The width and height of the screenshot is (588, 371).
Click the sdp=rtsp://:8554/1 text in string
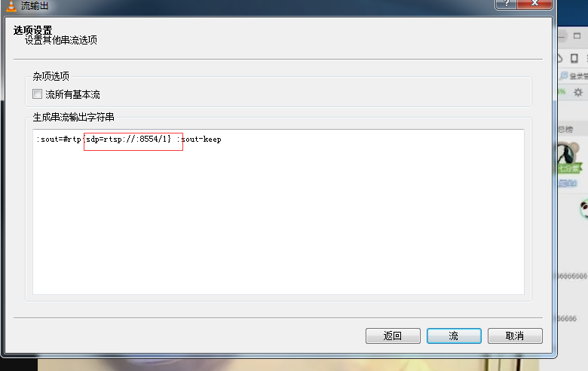(x=127, y=140)
